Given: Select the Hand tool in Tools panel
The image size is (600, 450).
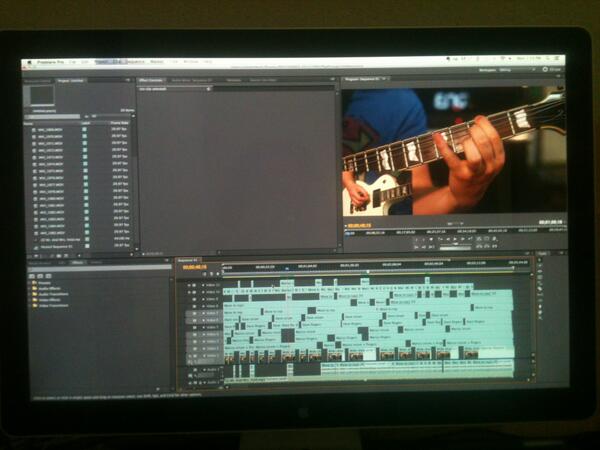Looking at the screenshot, I should click(540, 312).
